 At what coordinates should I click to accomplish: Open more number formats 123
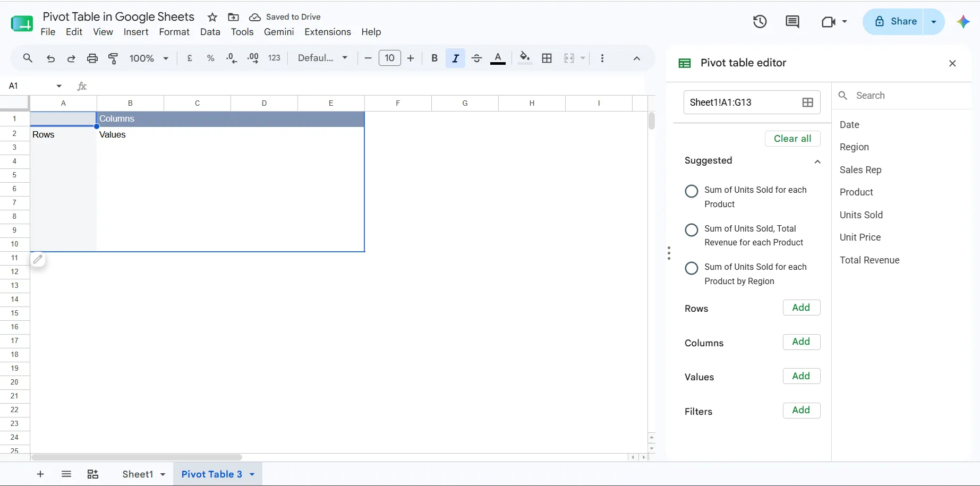point(274,58)
